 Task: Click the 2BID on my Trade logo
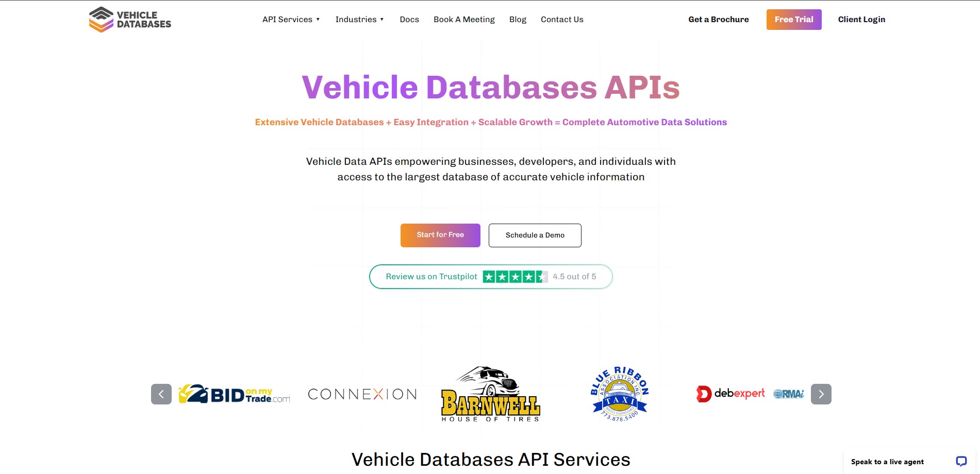[234, 394]
